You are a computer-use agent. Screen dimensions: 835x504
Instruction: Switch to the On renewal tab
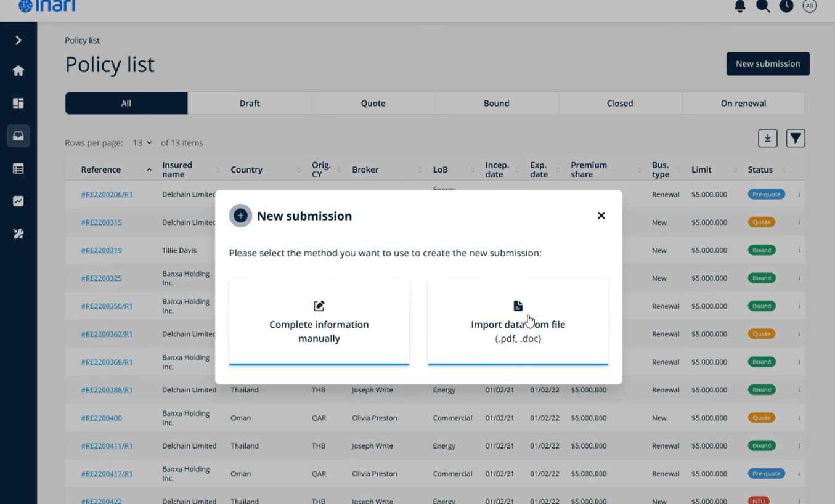click(743, 103)
